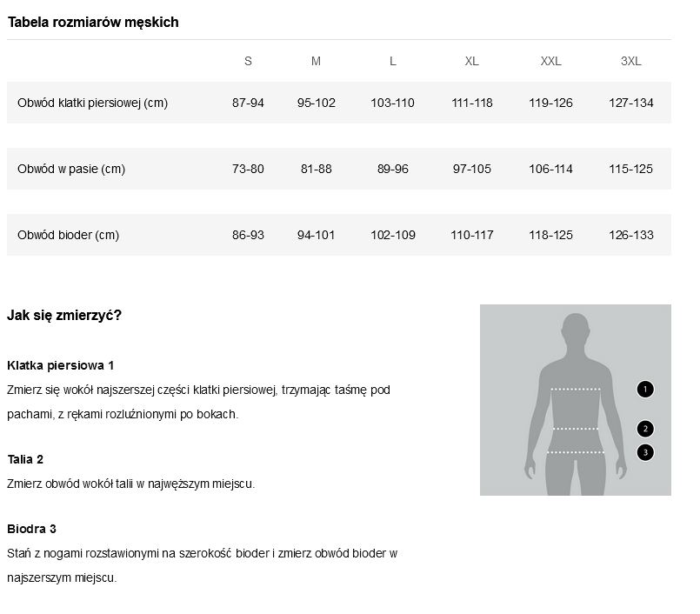Click the number 1 chest marker icon
The image size is (700, 614).
[x=644, y=389]
